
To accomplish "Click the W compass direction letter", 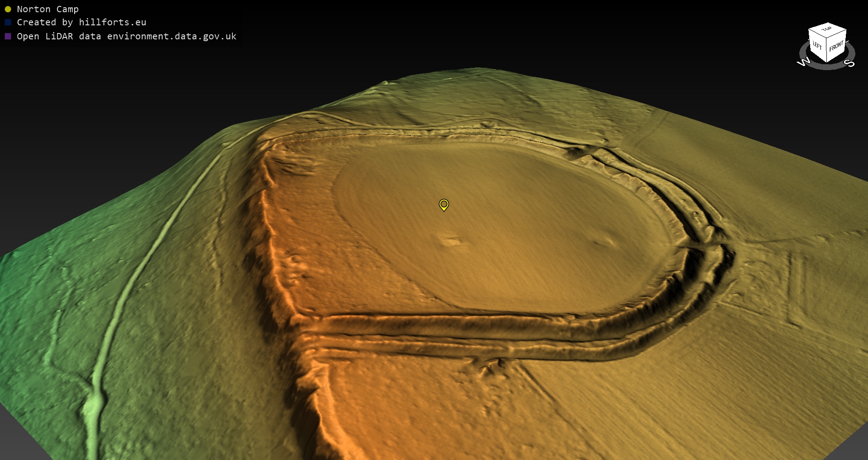I will 803,62.
